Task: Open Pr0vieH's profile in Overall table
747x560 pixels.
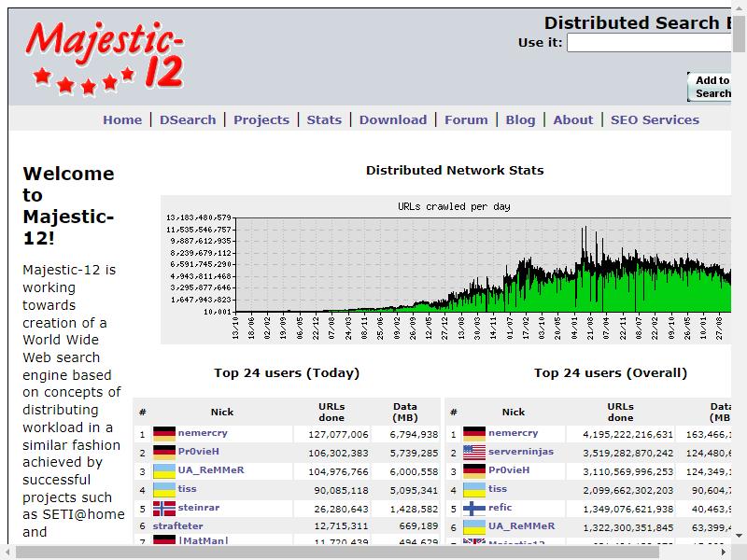Action: coord(509,470)
